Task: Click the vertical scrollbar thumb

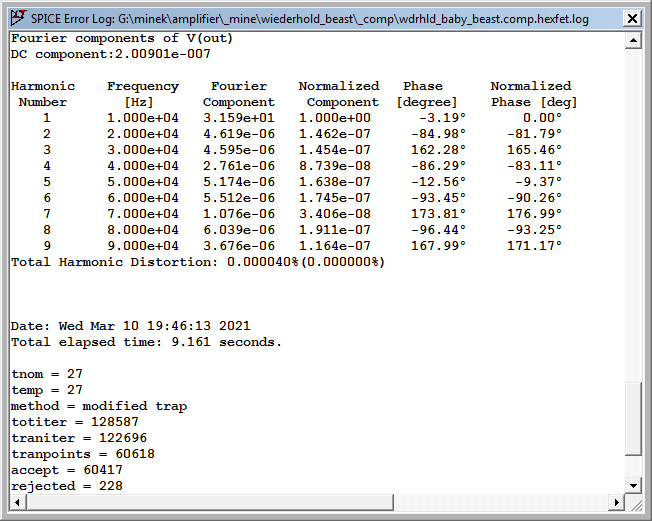Action: coord(633,419)
